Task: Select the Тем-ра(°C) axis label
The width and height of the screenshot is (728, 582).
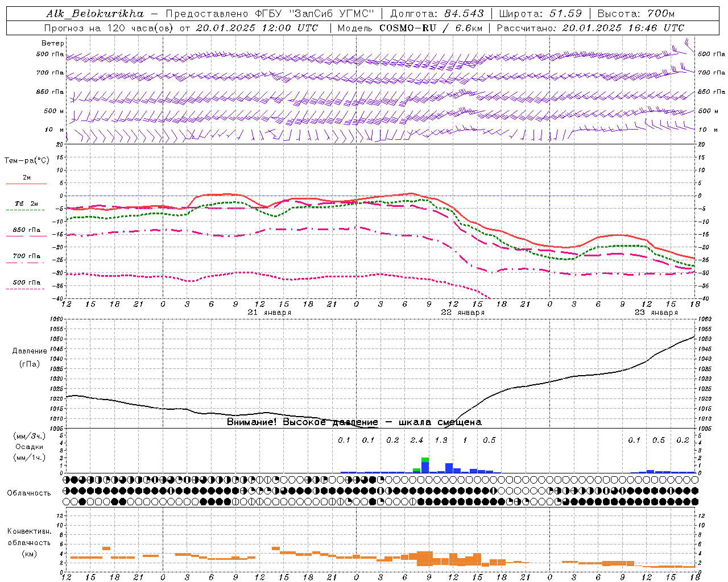Action: point(27,161)
